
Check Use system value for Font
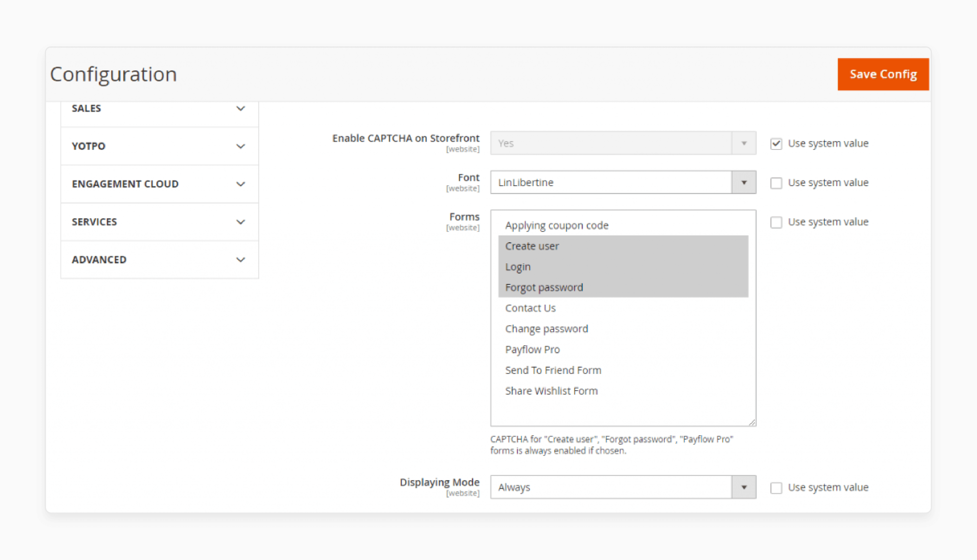(x=776, y=183)
